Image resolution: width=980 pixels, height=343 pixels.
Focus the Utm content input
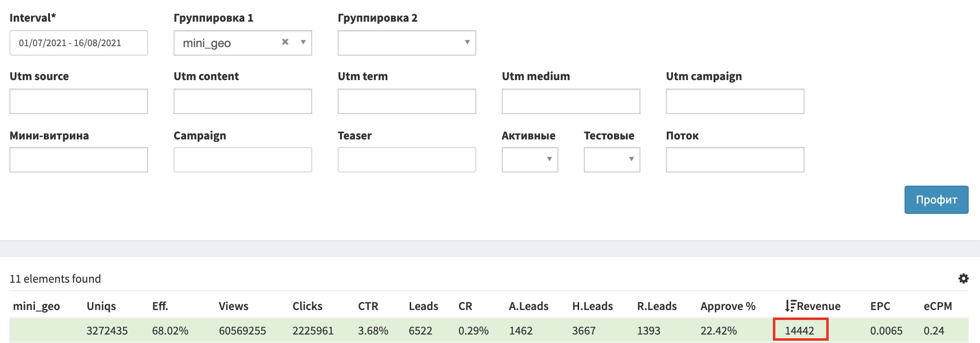242,101
